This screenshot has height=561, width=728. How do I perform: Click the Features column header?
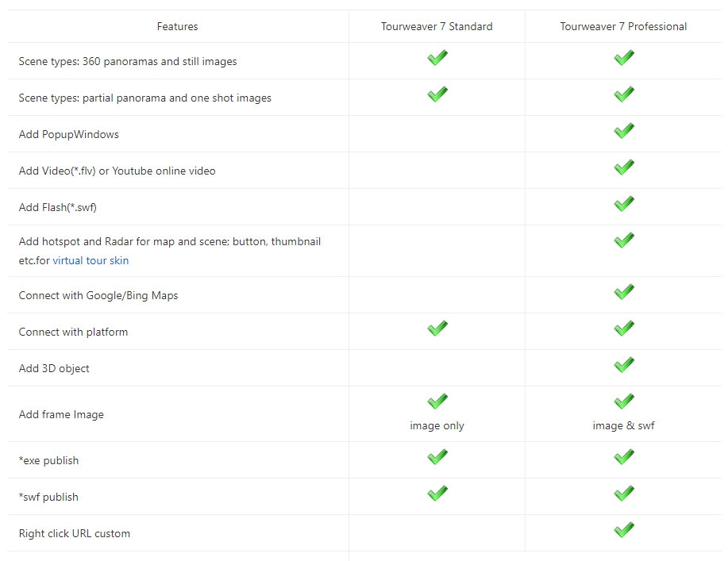tap(177, 26)
